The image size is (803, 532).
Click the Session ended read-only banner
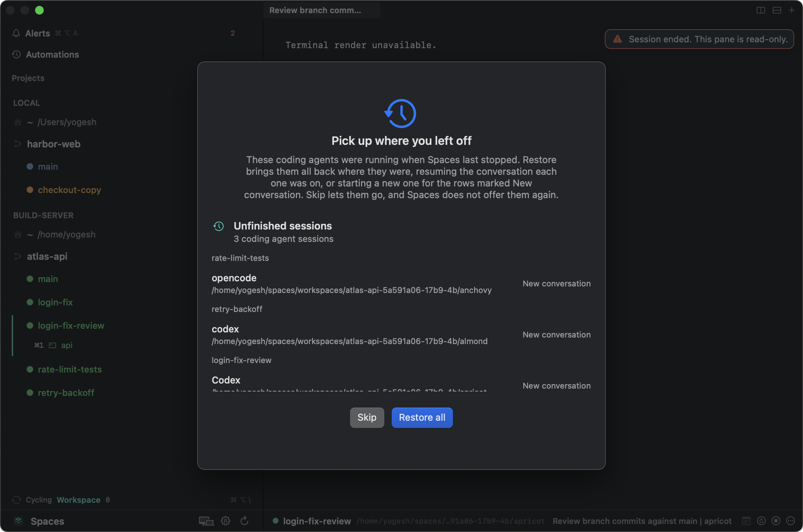coord(699,39)
